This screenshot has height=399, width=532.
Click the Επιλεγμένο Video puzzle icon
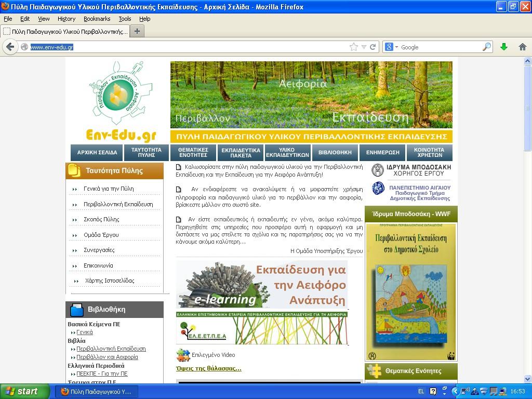(183, 355)
